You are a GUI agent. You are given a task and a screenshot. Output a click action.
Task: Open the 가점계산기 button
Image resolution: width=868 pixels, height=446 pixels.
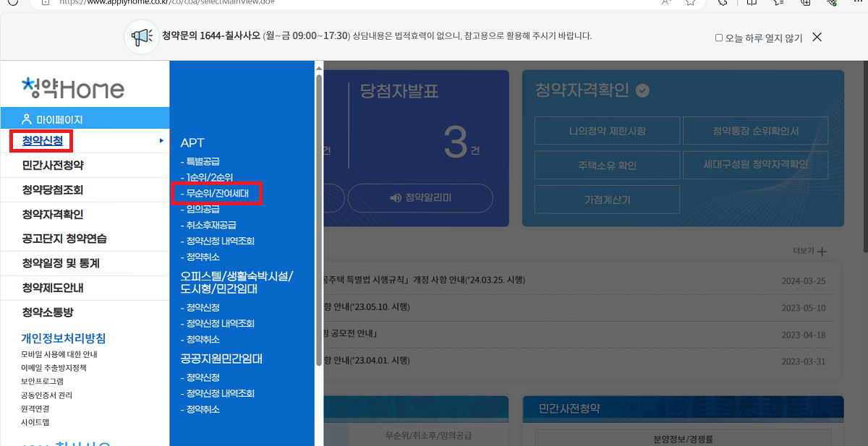point(606,199)
